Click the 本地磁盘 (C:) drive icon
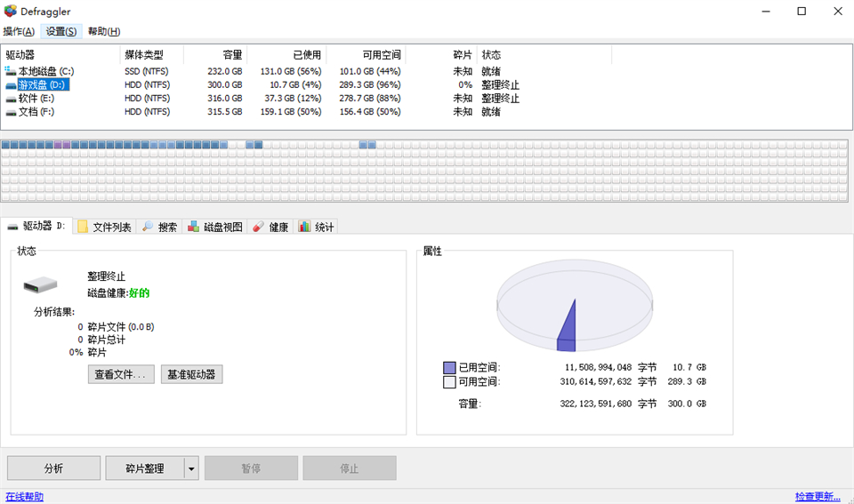This screenshot has width=854, height=504. [x=11, y=71]
